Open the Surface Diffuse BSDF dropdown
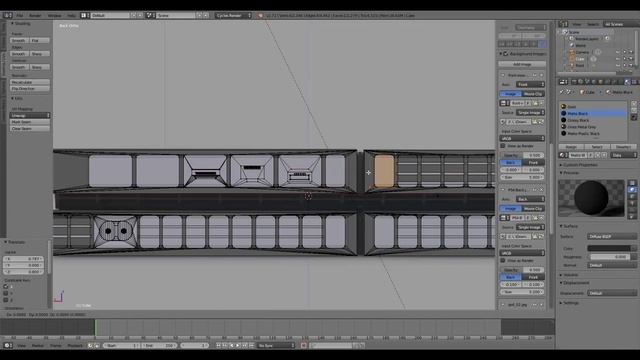The height and width of the screenshot is (360, 640). click(x=612, y=237)
